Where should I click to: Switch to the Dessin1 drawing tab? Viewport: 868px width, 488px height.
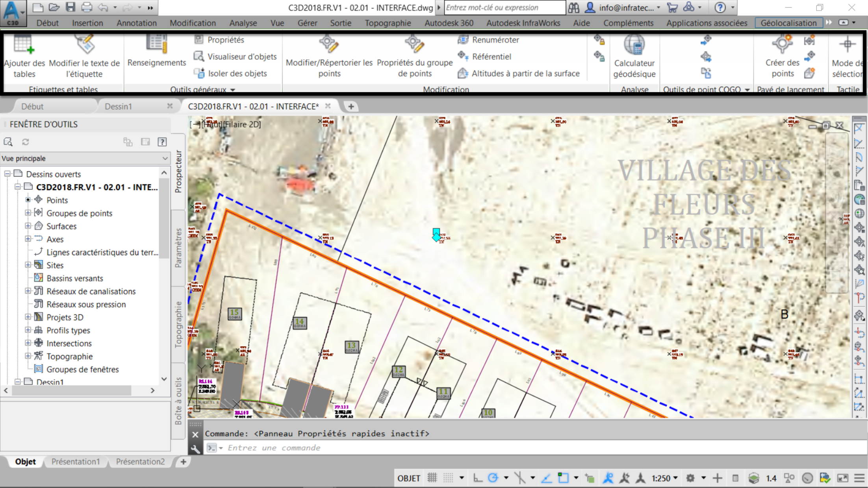click(118, 106)
